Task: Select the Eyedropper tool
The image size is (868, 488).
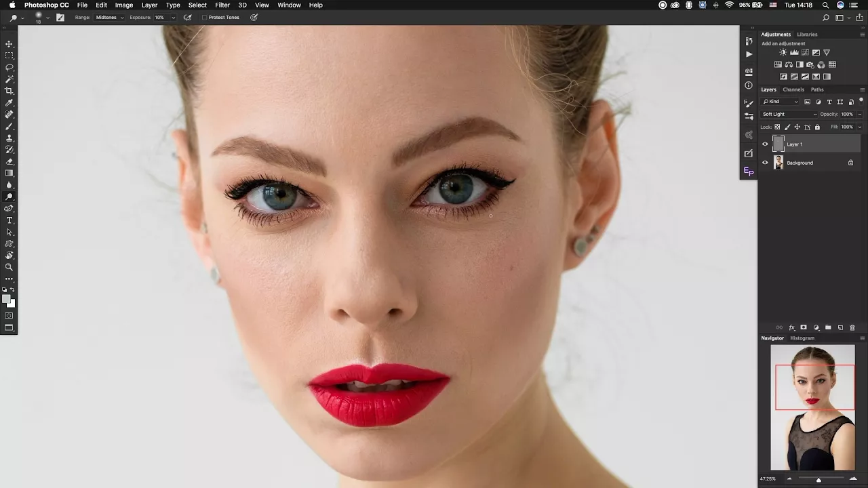Action: click(9, 102)
